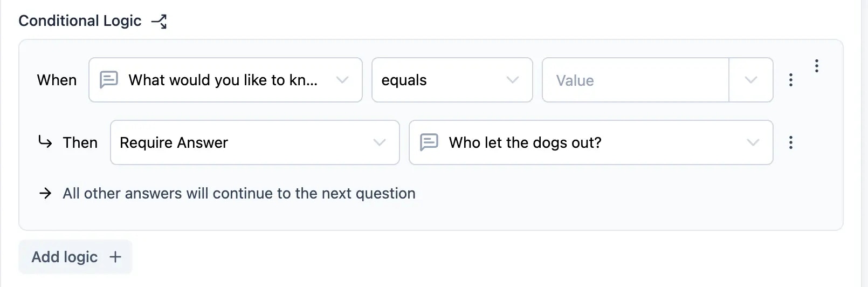
Task: Click the Add logic button
Action: [75, 257]
